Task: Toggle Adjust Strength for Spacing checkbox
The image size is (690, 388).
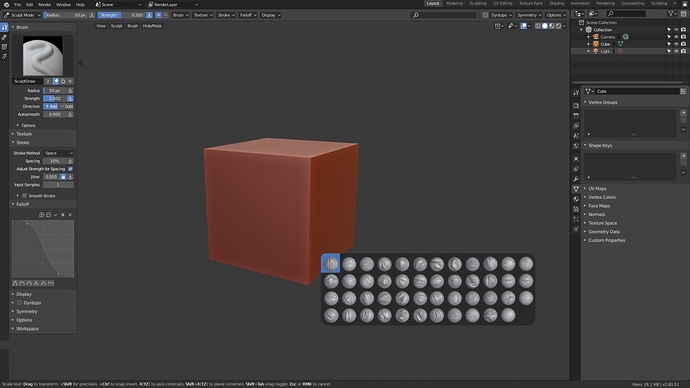Action: pyautogui.click(x=70, y=169)
